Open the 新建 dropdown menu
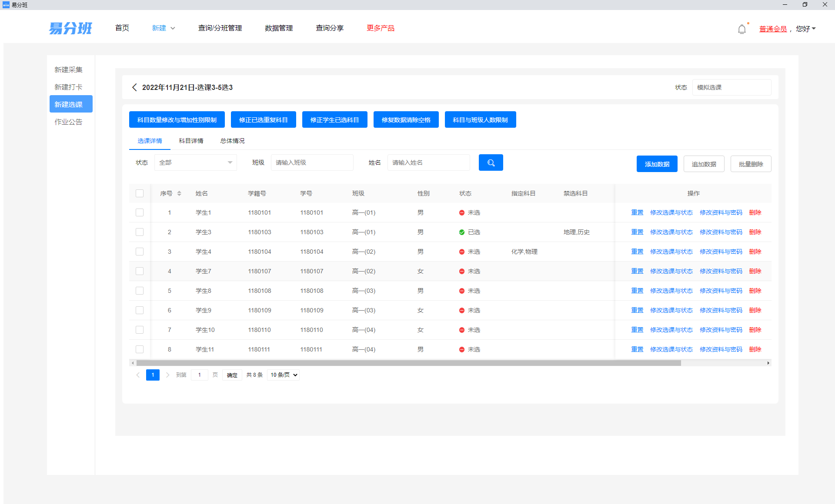Viewport: 835px width, 504px height. tap(164, 28)
